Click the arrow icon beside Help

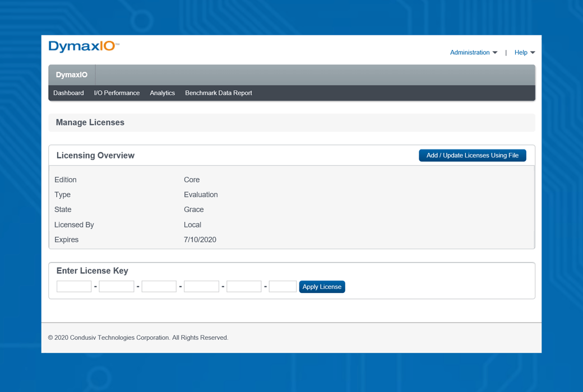coord(533,53)
